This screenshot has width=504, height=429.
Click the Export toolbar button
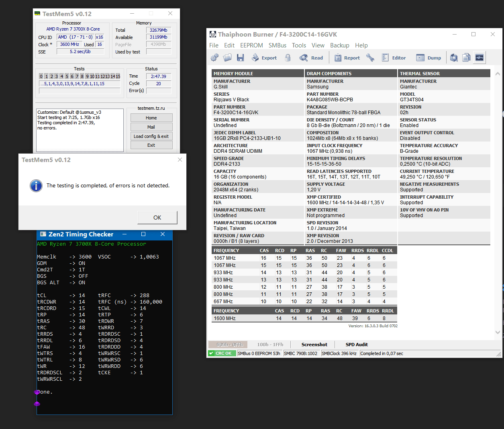pyautogui.click(x=264, y=57)
